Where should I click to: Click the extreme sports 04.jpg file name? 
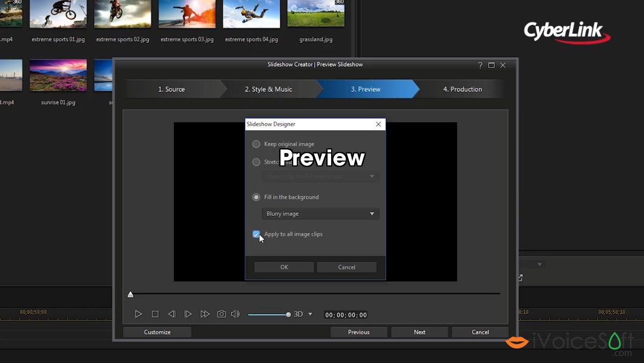(251, 40)
